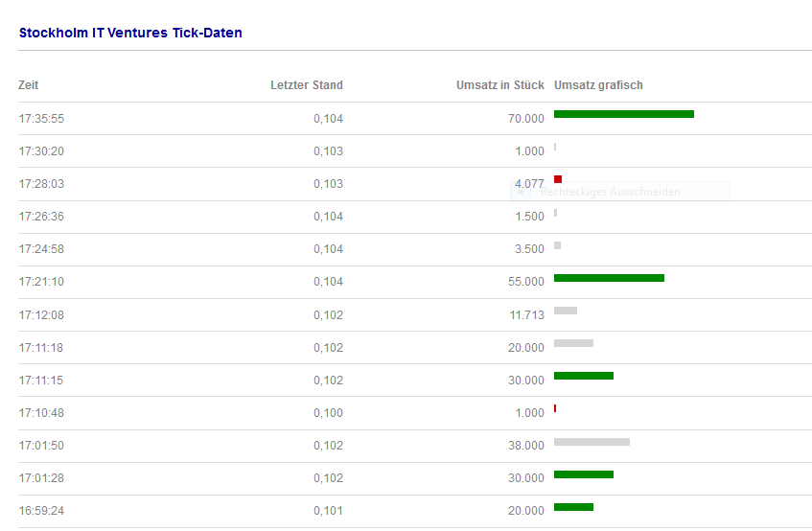This screenshot has width=812, height=531.
Task: Click the gray volume bar for 17:01:50
Action: pyautogui.click(x=592, y=442)
